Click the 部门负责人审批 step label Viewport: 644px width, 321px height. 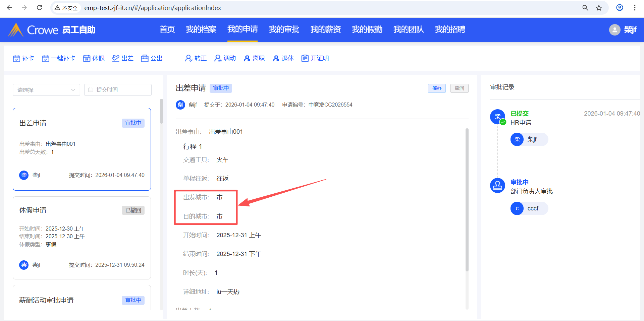(532, 191)
